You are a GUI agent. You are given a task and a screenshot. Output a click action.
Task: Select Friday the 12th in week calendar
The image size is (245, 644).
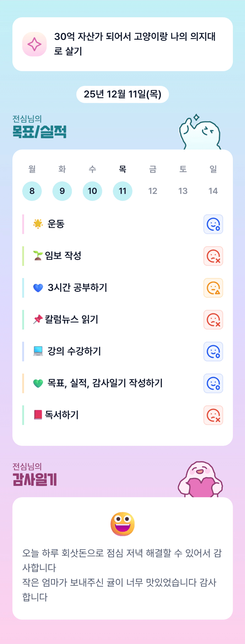pos(153,191)
